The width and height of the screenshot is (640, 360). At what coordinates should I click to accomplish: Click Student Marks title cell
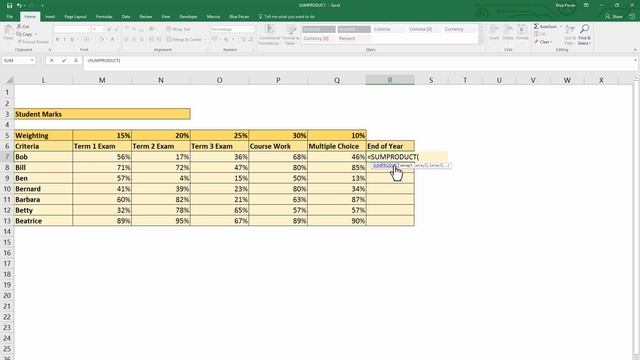(102, 114)
